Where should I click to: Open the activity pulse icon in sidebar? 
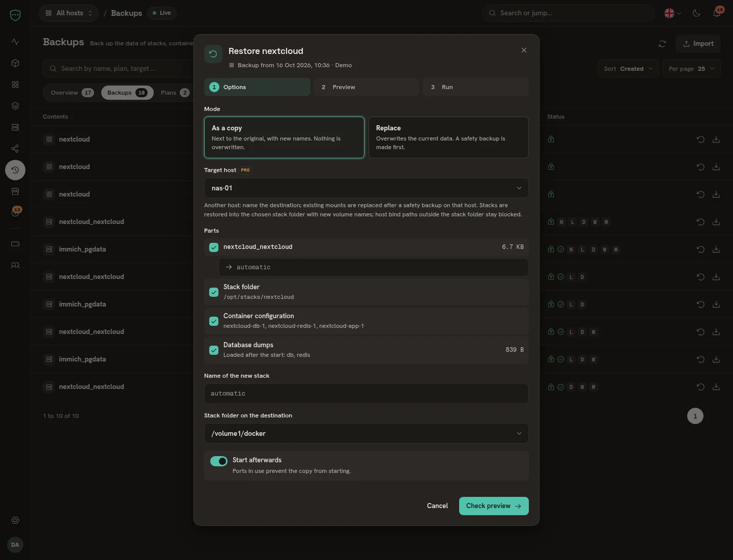pyautogui.click(x=15, y=42)
